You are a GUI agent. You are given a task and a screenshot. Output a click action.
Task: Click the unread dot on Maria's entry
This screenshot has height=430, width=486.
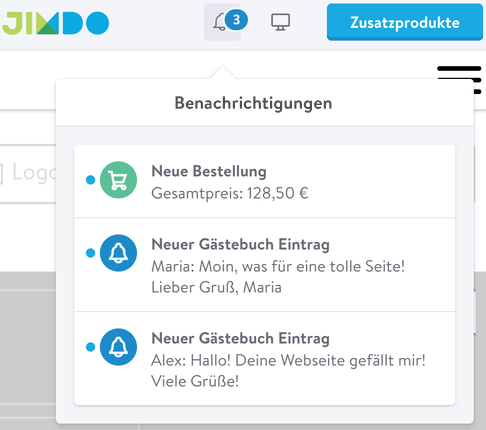click(91, 253)
